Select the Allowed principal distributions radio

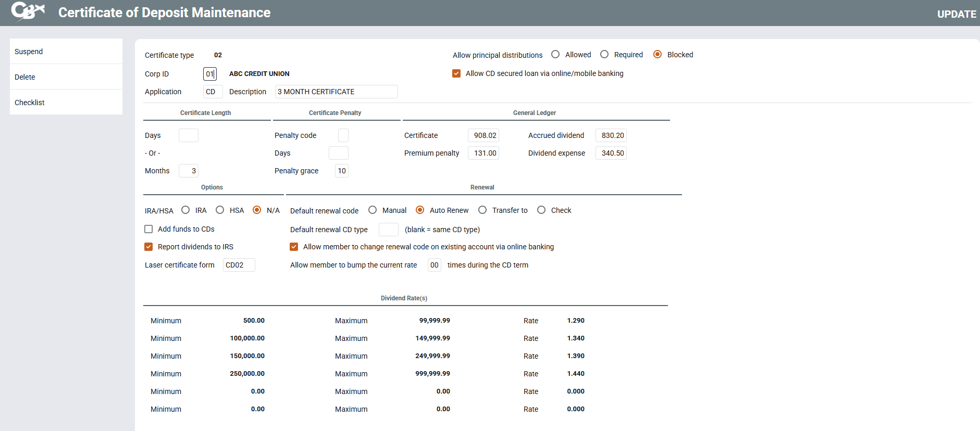555,55
